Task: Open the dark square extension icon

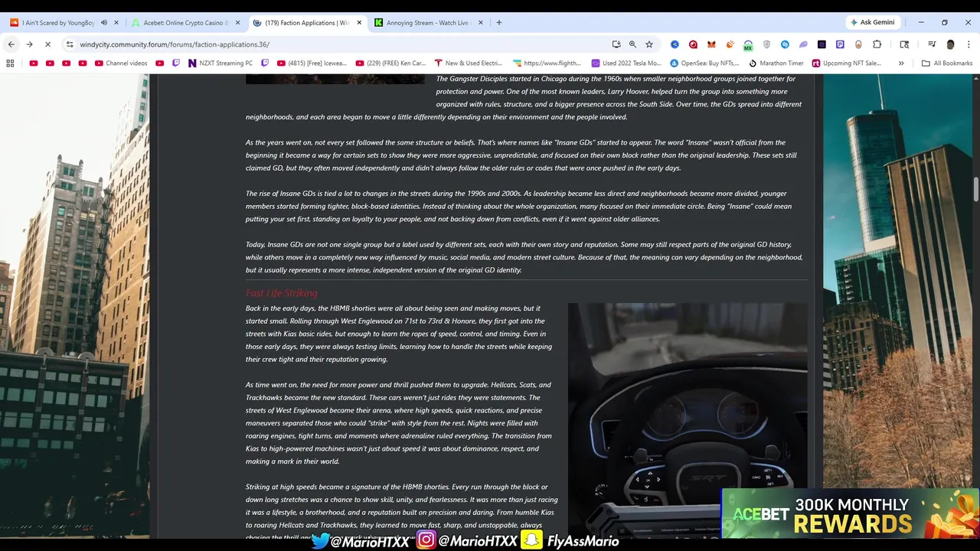Action: [822, 44]
